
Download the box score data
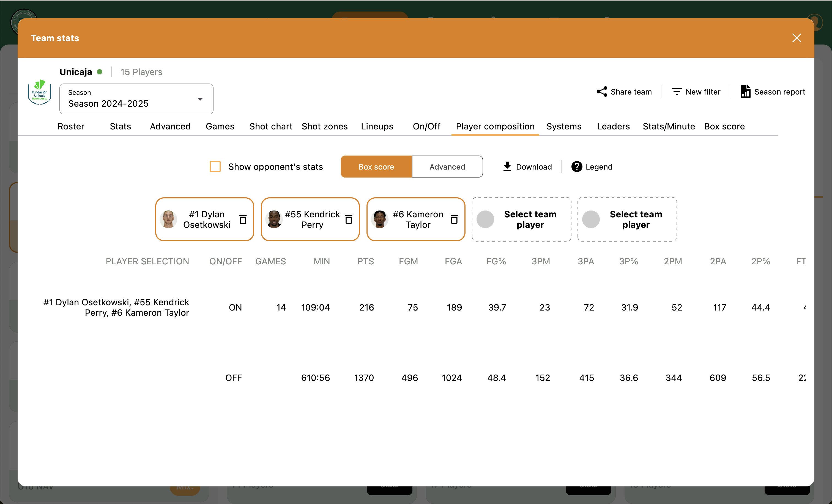point(526,166)
